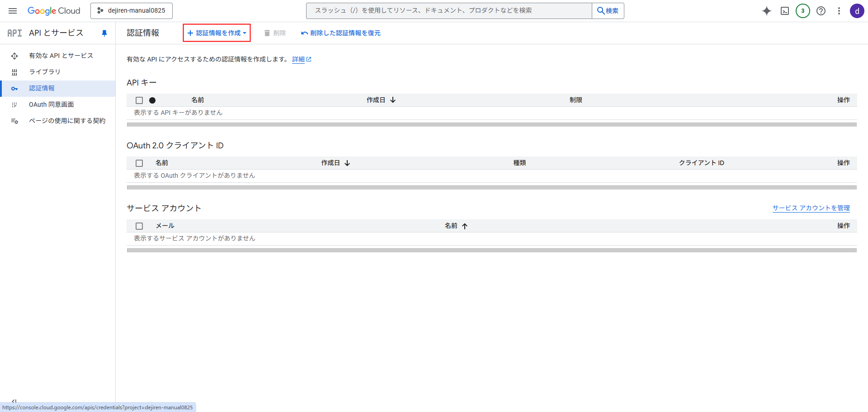
Task: Activate Cloud Shell terminal icon
Action: (785, 11)
